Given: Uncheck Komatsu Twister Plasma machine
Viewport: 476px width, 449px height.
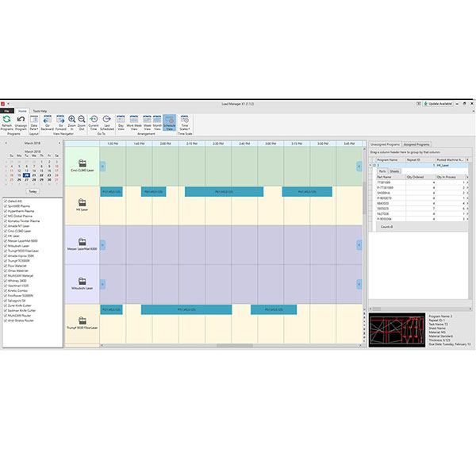Looking at the screenshot, I should [x=6, y=221].
